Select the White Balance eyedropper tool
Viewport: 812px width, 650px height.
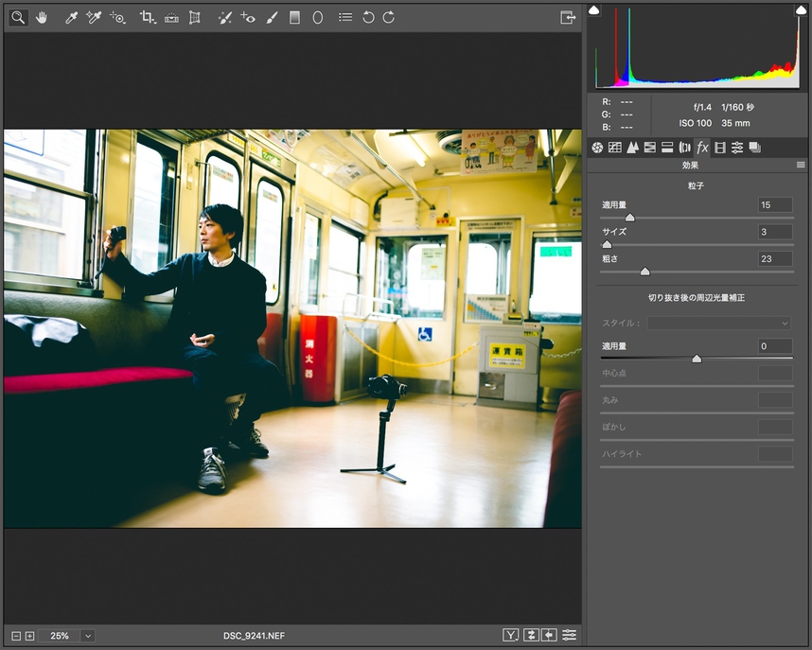coord(71,17)
